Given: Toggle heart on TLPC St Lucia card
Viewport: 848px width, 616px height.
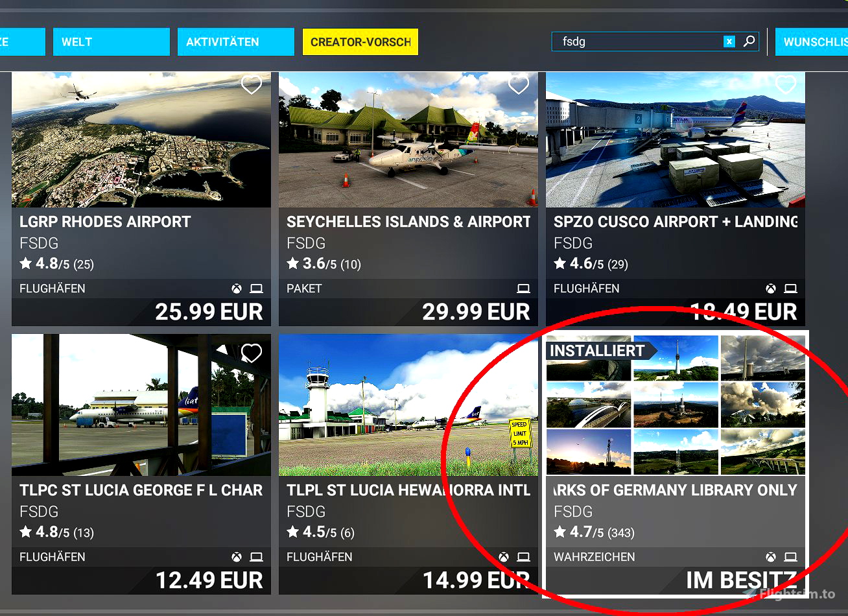Looking at the screenshot, I should (x=252, y=353).
